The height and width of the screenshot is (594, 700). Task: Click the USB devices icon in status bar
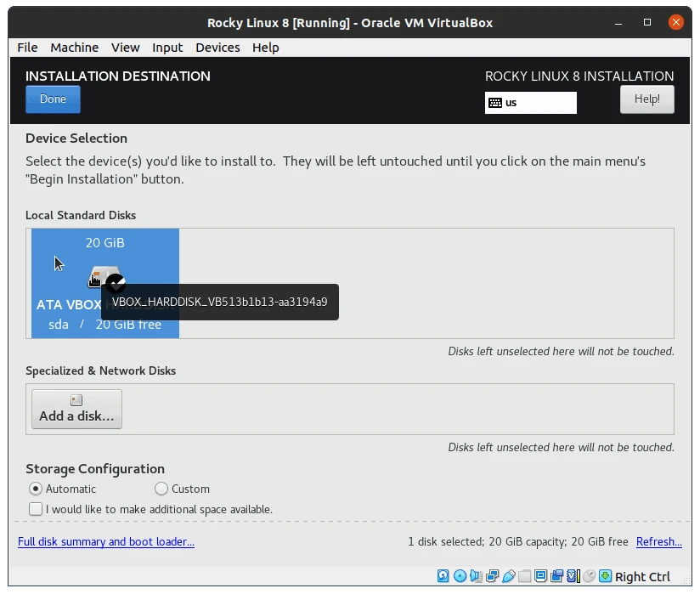[x=507, y=576]
